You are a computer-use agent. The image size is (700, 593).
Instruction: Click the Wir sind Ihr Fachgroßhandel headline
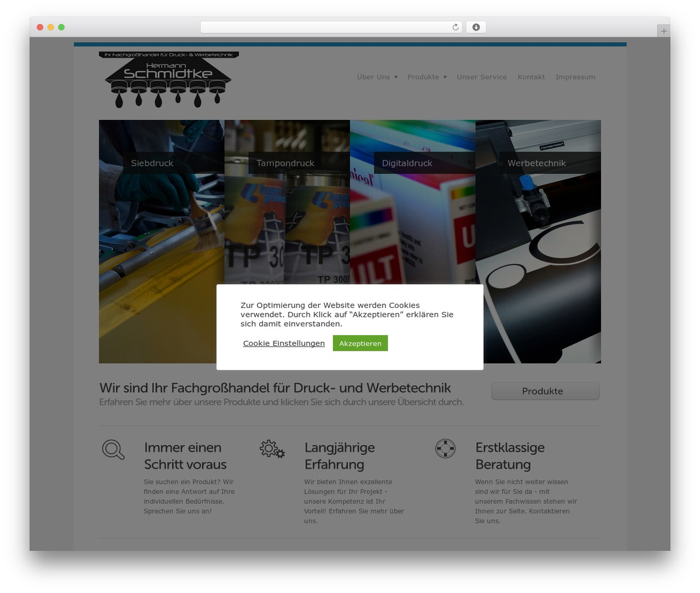coord(275,388)
